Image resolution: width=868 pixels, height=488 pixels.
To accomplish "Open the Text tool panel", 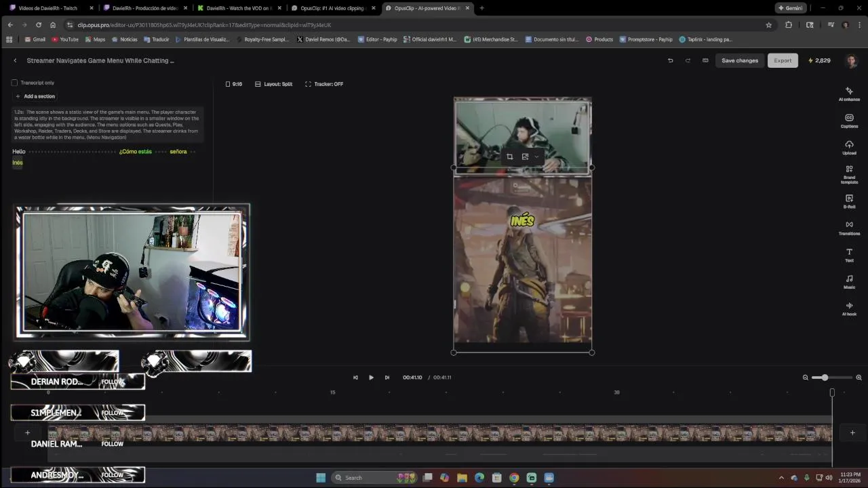I will [x=849, y=255].
